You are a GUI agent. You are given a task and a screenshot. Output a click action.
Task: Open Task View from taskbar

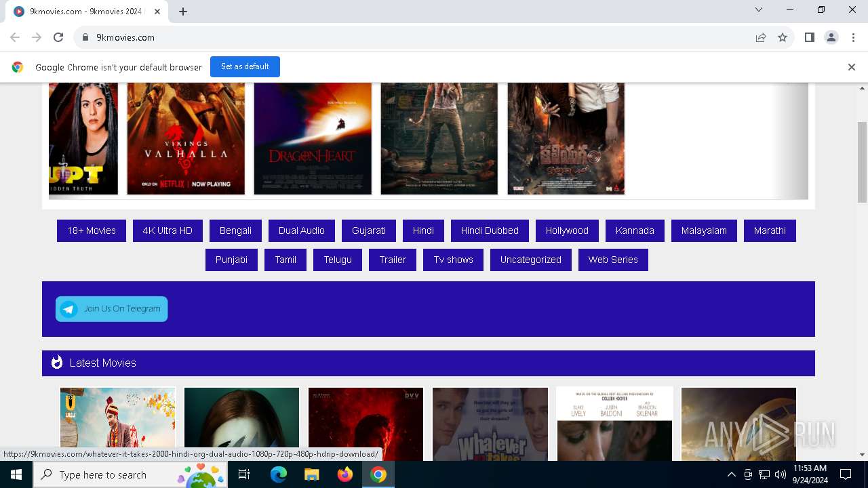[244, 474]
